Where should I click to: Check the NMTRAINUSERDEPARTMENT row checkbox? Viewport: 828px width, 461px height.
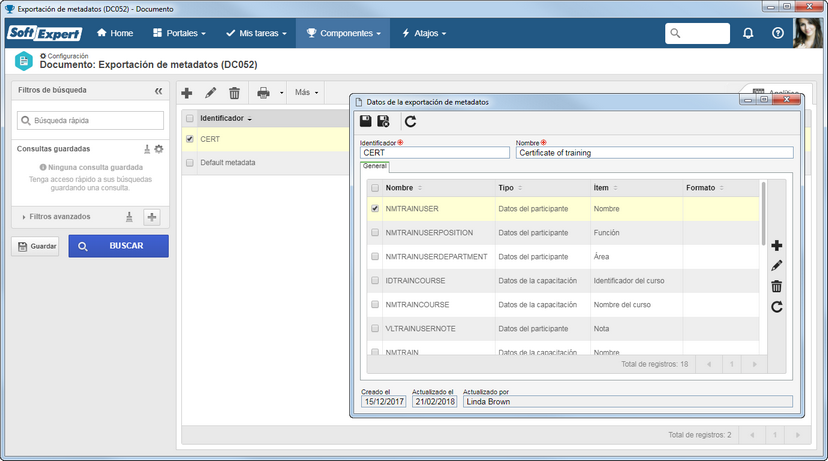[375, 256]
